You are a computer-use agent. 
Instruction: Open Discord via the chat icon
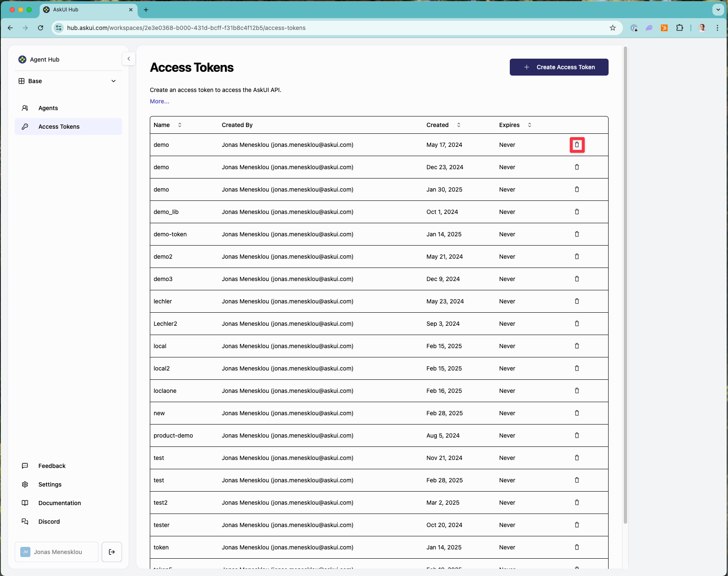(25, 522)
